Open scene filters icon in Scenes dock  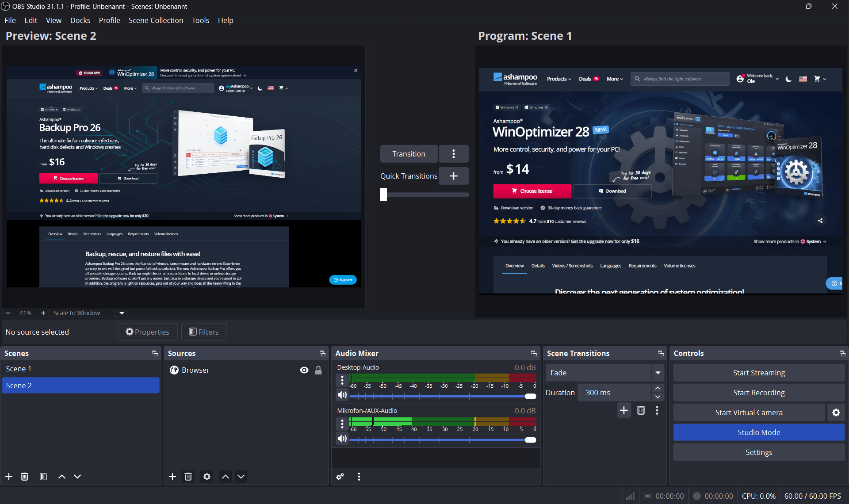coord(43,477)
